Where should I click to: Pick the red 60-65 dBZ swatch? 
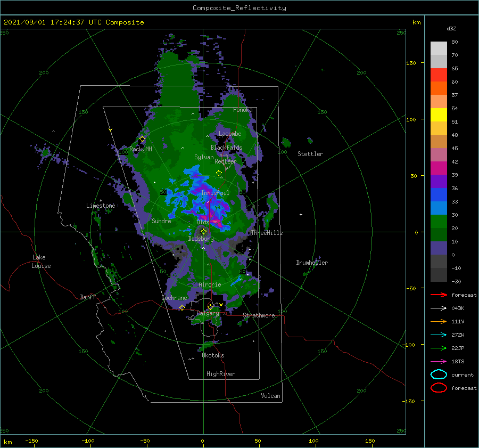click(x=439, y=75)
